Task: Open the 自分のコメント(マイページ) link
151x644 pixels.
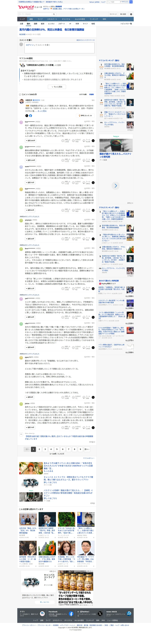Action: (x=85, y=40)
